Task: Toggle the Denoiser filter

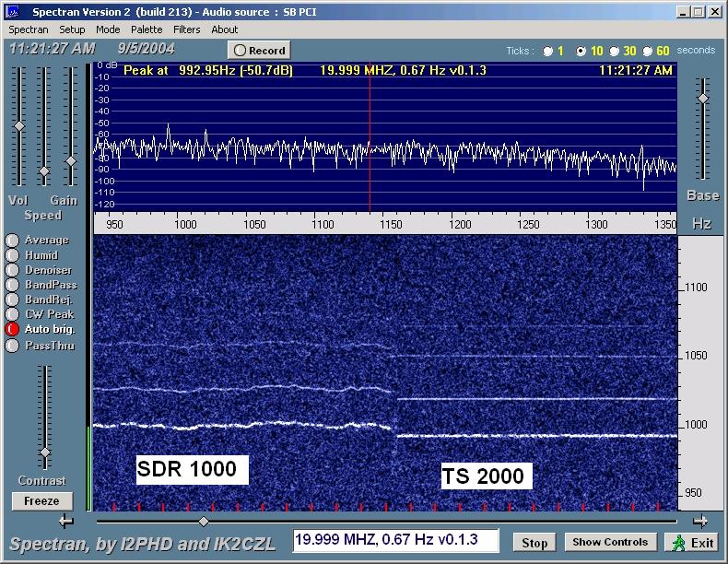Action: tap(12, 270)
